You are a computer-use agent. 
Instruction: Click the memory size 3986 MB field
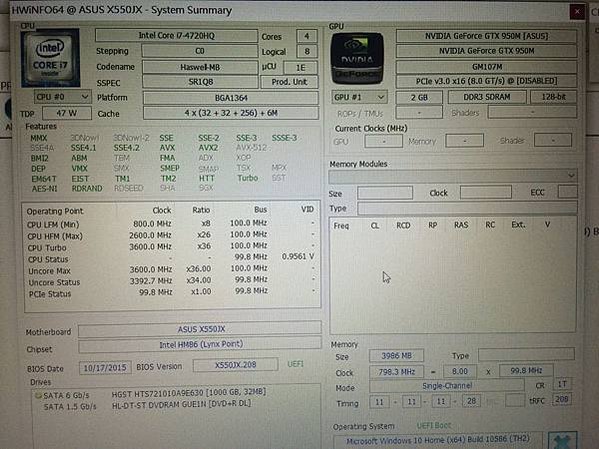396,356
